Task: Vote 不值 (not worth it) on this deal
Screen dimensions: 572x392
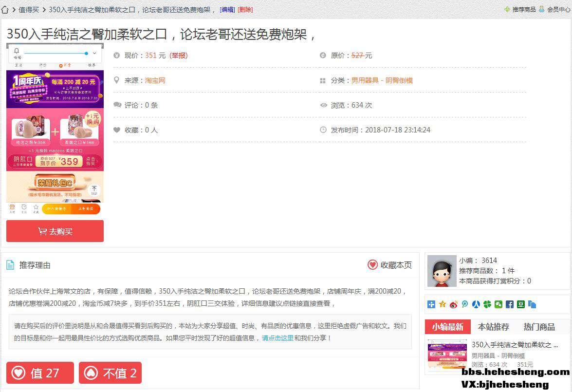Action: [x=110, y=373]
